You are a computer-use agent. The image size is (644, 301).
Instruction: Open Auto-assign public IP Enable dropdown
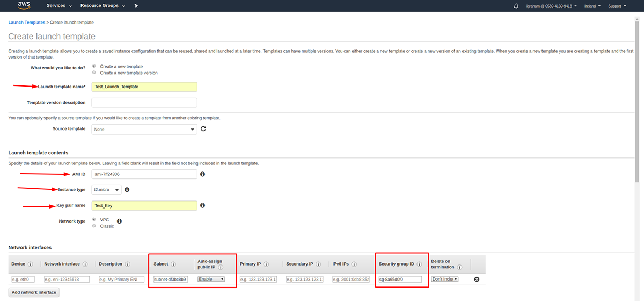pyautogui.click(x=211, y=279)
